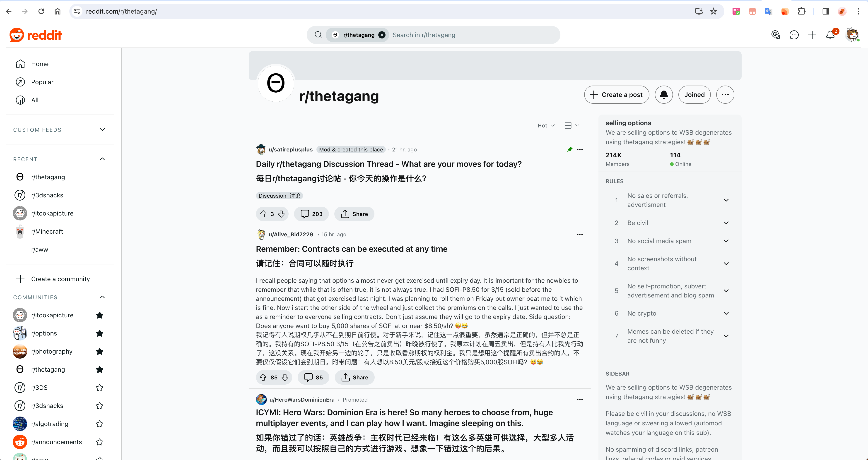Remove r/thetagang search filter chip

coord(382,35)
